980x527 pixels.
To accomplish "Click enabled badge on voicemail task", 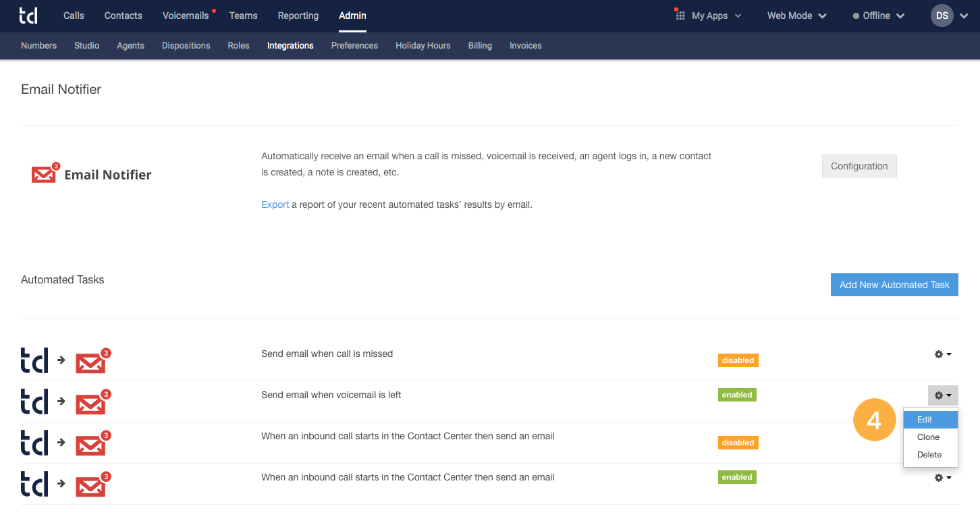I will (737, 395).
